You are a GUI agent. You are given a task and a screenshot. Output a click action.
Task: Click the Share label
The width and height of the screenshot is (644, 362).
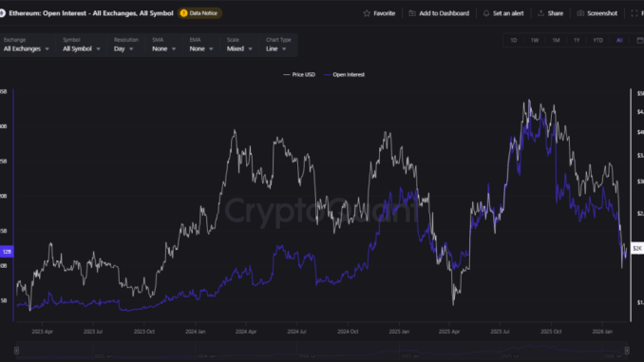coord(556,13)
